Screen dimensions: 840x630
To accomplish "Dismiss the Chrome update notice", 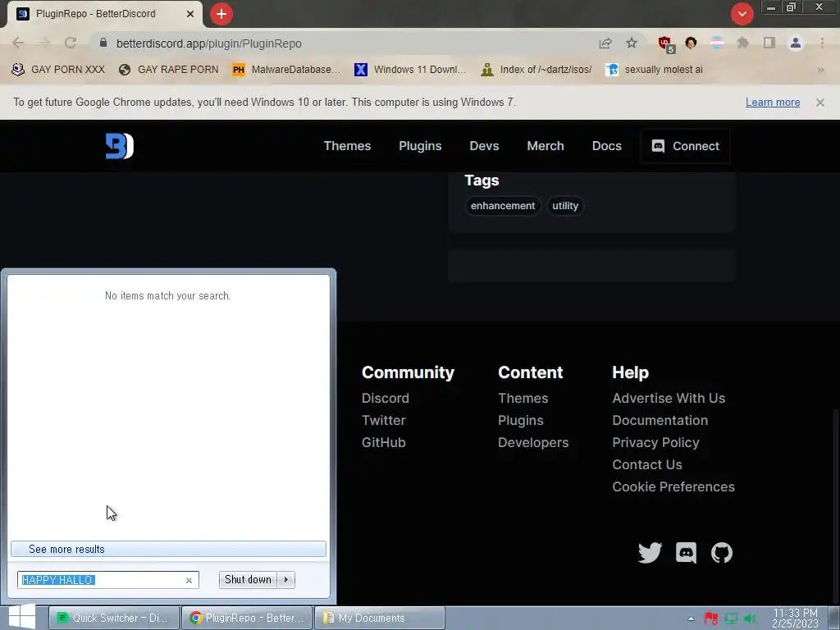I will (x=819, y=103).
